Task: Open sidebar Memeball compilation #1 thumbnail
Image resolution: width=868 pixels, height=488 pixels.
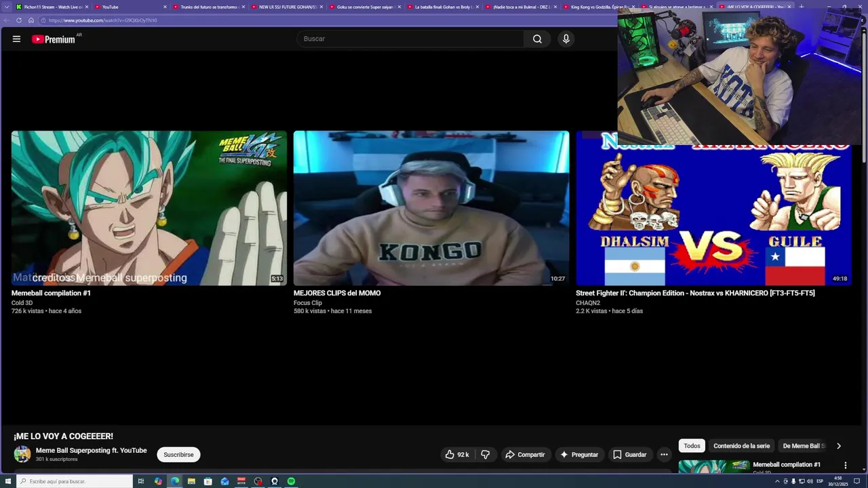Action: 714,466
